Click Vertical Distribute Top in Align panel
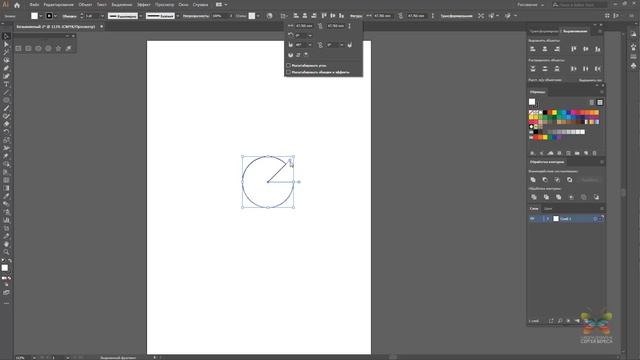 point(533,69)
